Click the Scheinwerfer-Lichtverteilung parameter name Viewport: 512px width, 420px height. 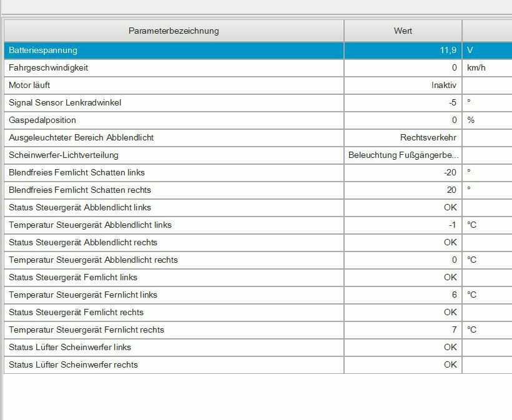pos(64,155)
